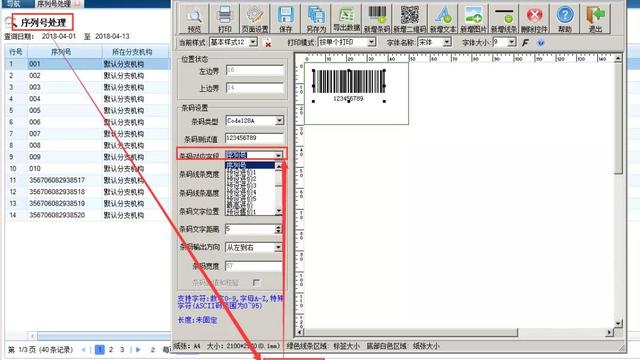
Task: Click the serial list horizontal scrollbar
Action: [104, 336]
